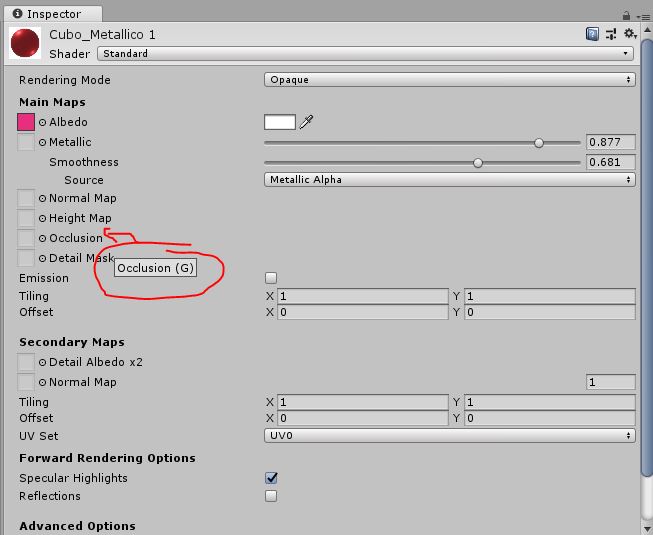Click the Main Maps heading

click(52, 102)
